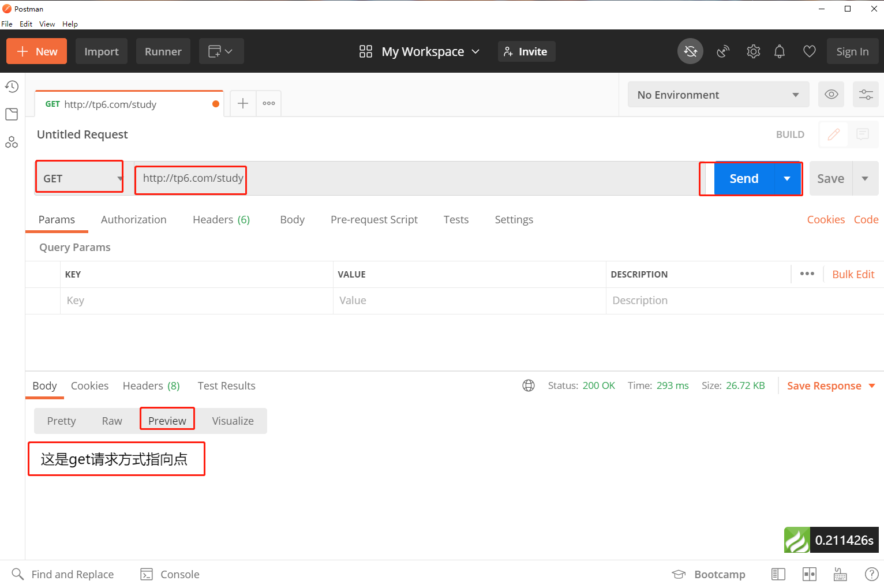Click the Find and Replace magnifier icon
Image resolution: width=884 pixels, height=588 pixels.
pos(18,574)
